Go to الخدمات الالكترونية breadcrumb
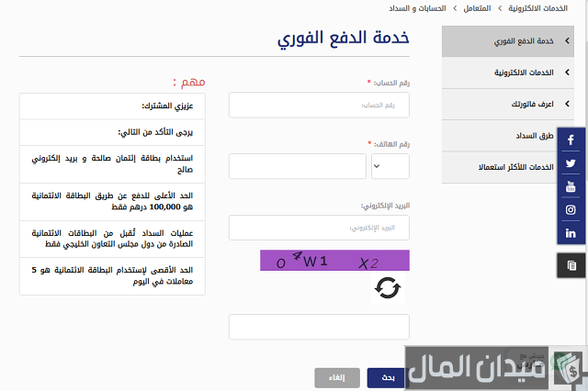The width and height of the screenshot is (588, 391). (537, 8)
